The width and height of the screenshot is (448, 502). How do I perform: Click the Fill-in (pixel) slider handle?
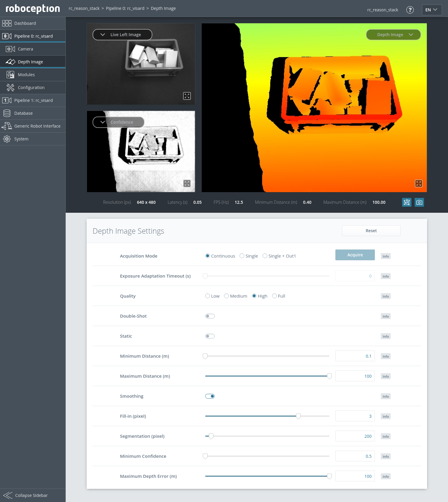tap(298, 416)
